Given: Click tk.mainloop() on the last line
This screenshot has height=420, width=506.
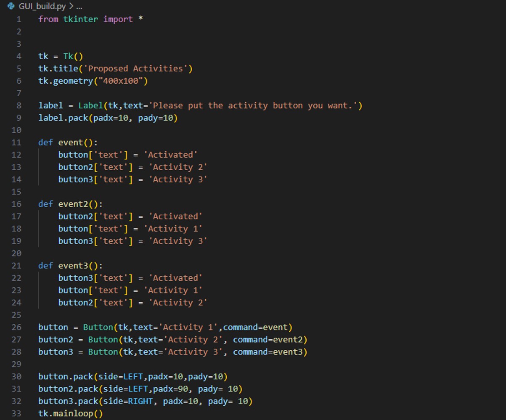Looking at the screenshot, I should point(70,414).
